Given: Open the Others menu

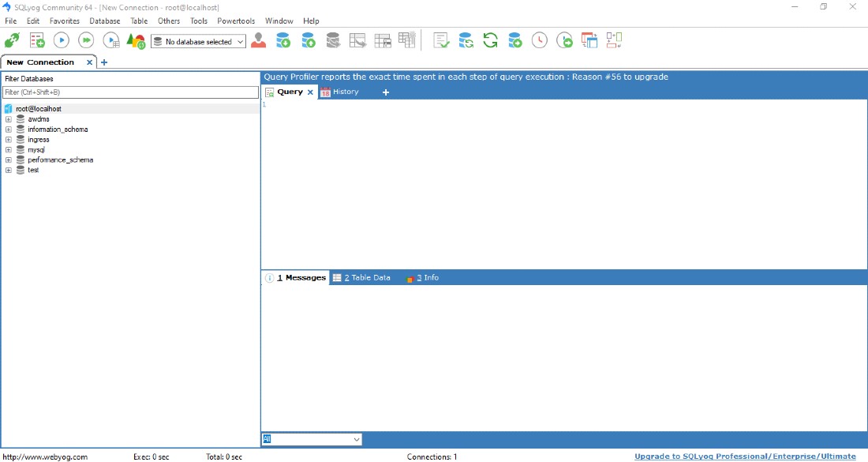Looking at the screenshot, I should pyautogui.click(x=169, y=21).
